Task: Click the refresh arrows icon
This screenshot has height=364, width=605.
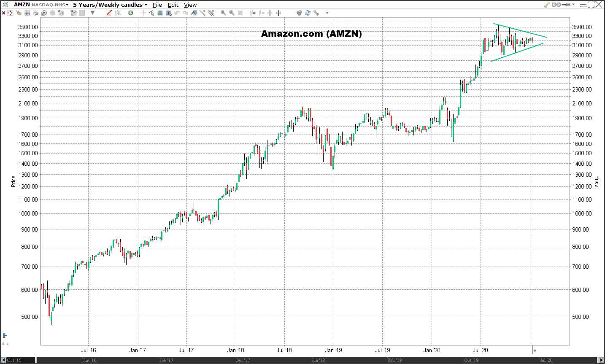Action: tap(308, 13)
